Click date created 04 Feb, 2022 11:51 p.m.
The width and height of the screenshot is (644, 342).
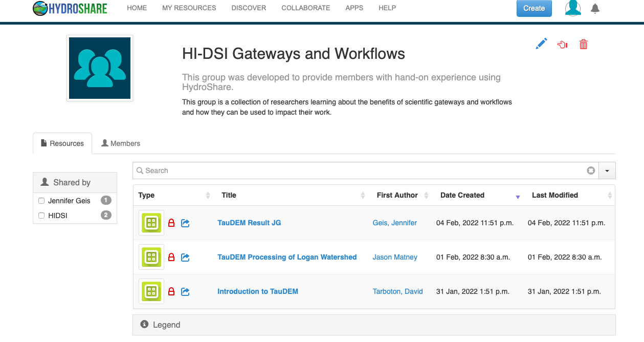475,223
